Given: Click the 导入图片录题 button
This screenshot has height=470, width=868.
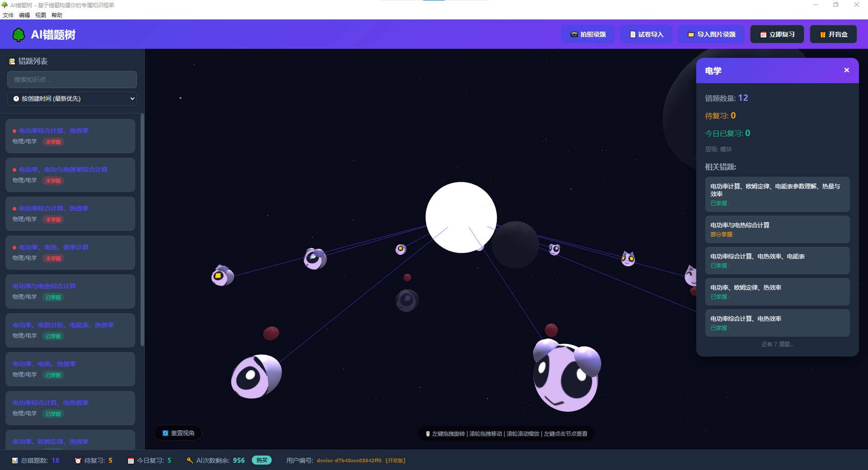Looking at the screenshot, I should click(711, 34).
